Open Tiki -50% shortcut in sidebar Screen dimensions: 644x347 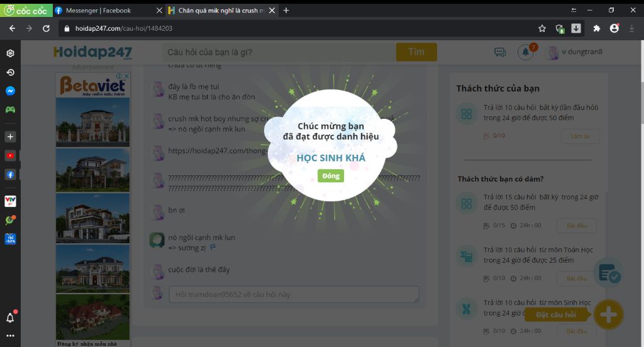tap(10, 239)
